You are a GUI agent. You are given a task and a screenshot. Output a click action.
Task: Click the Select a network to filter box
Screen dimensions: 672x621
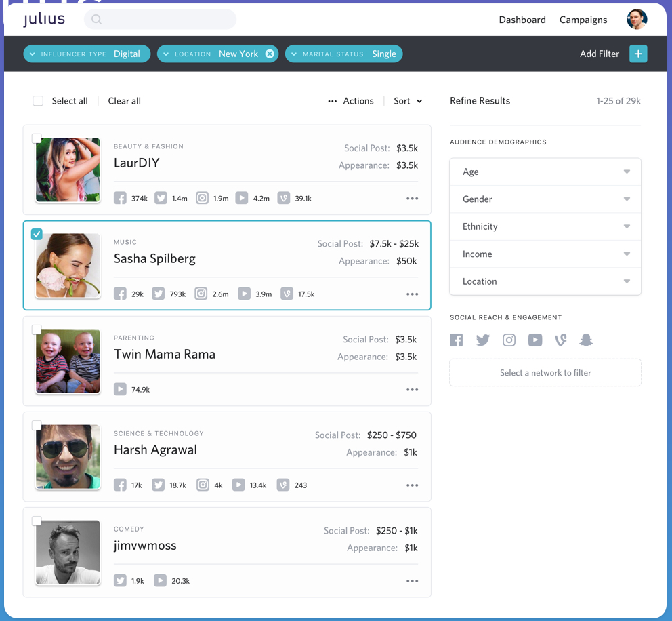[545, 373]
